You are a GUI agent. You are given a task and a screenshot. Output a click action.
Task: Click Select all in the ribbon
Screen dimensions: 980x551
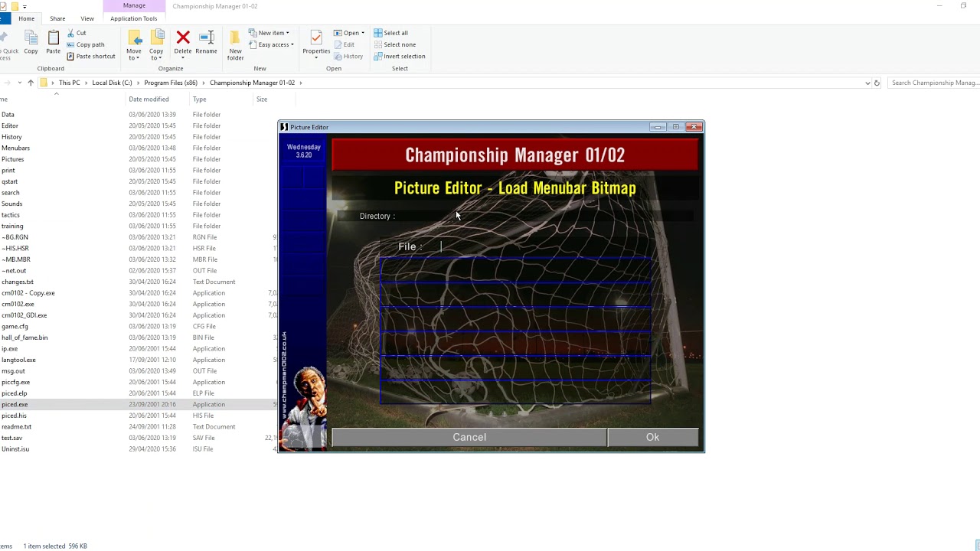391,33
